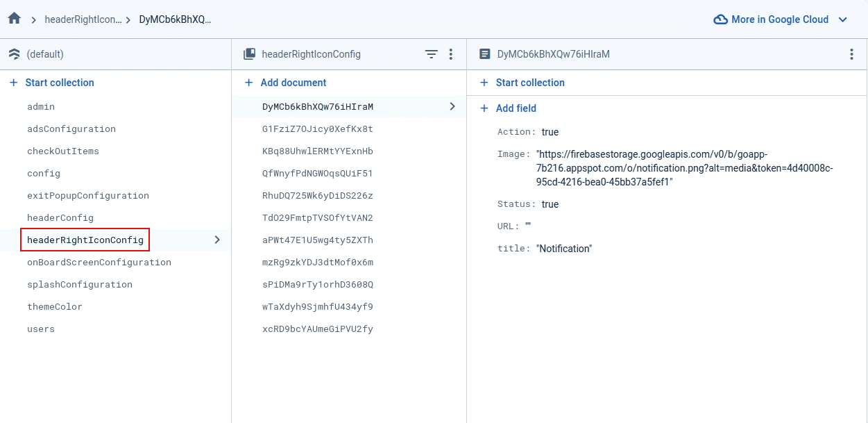
Task: Click the home icon in breadcrumb
Action: 14,19
